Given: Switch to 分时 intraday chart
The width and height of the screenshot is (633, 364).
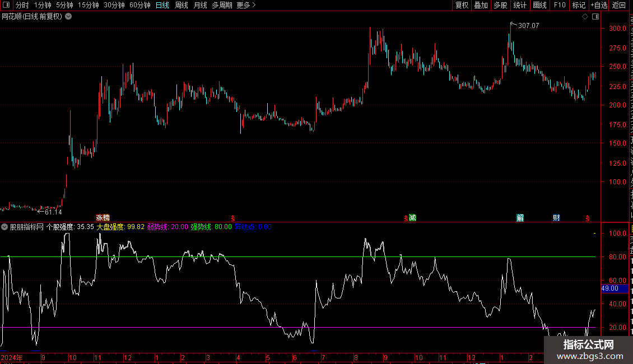Looking at the screenshot, I should tap(22, 5).
